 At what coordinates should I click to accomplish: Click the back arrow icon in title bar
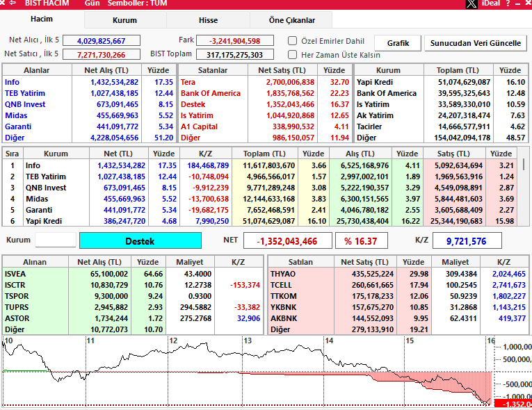(x=13, y=3)
